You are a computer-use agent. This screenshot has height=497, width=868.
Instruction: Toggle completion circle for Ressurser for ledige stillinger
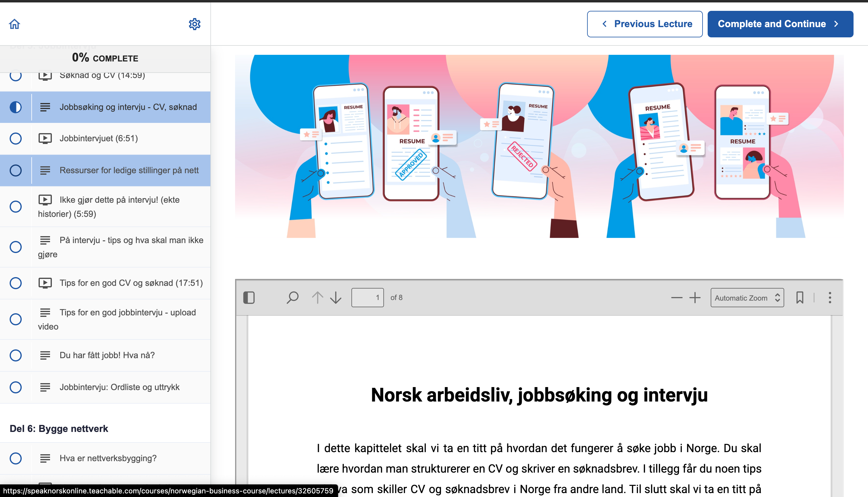coord(16,170)
